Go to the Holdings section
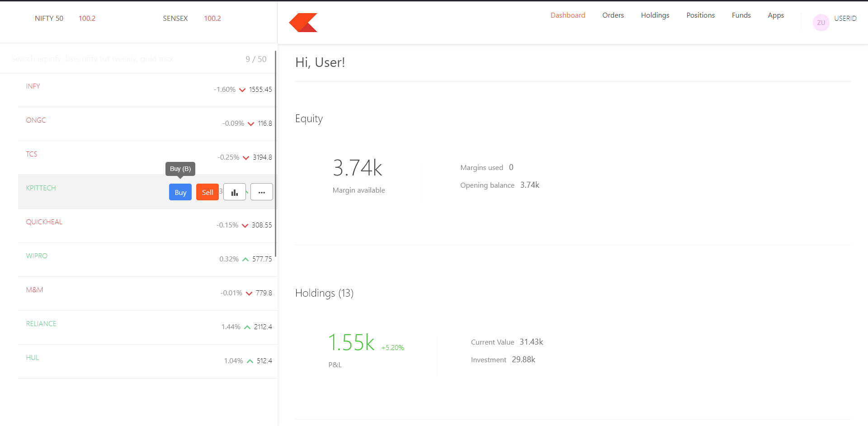The width and height of the screenshot is (868, 426). [x=655, y=15]
